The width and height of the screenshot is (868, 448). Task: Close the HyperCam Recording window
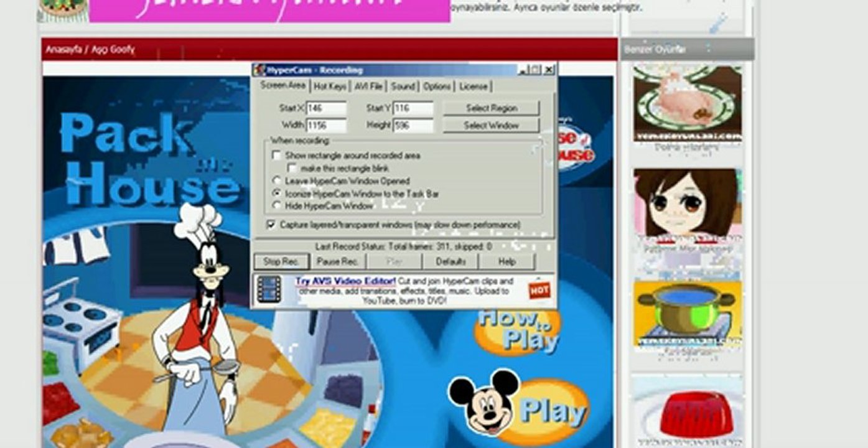point(548,70)
